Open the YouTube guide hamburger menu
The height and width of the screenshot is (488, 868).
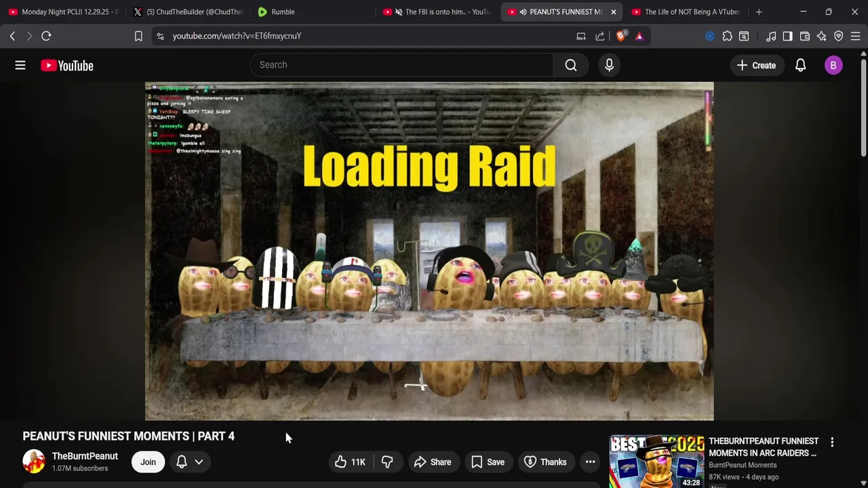20,65
